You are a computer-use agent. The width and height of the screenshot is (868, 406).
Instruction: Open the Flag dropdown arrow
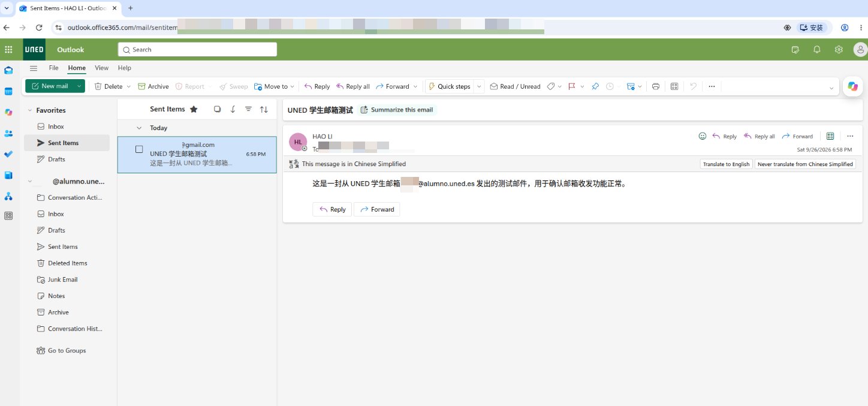tap(582, 86)
